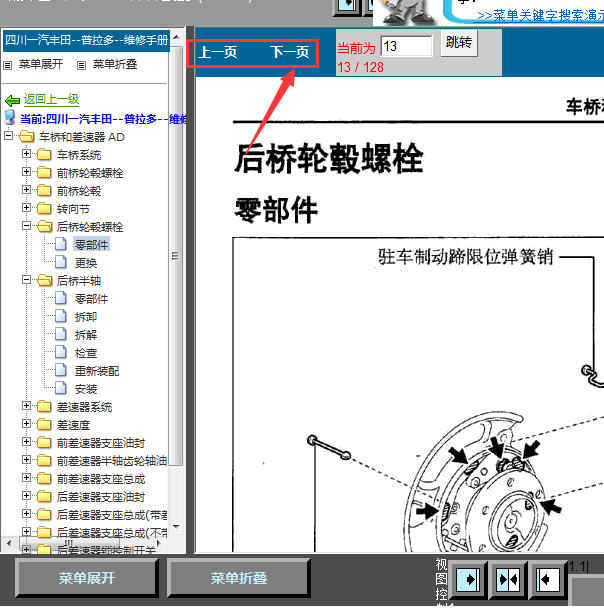This screenshot has height=611, width=604.
Task: Click the folder icon of 车桥系统
Action: click(x=44, y=155)
